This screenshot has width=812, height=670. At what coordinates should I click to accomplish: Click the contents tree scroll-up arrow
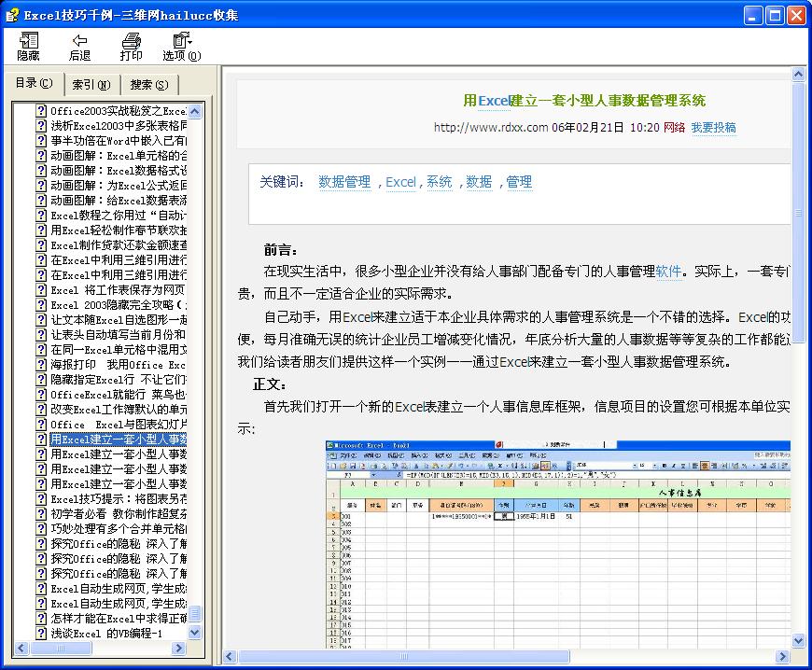[195, 111]
